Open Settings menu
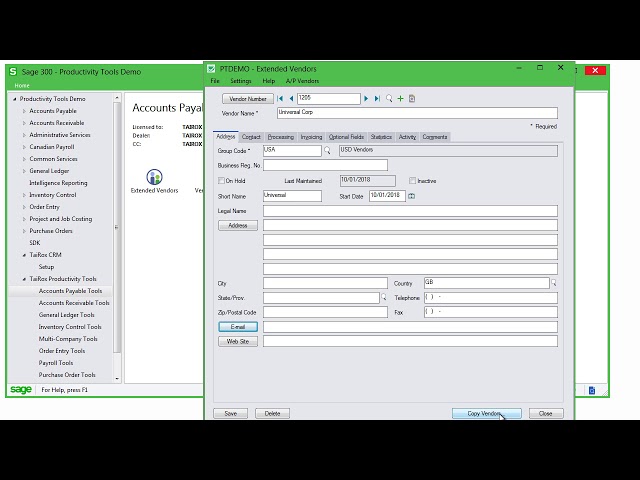The width and height of the screenshot is (640, 480). point(240,81)
